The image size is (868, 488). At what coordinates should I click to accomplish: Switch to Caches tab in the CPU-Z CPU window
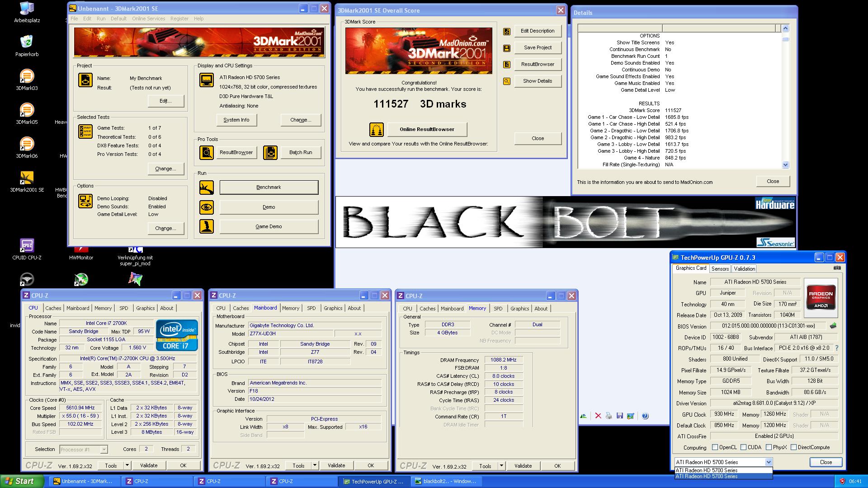pyautogui.click(x=53, y=308)
